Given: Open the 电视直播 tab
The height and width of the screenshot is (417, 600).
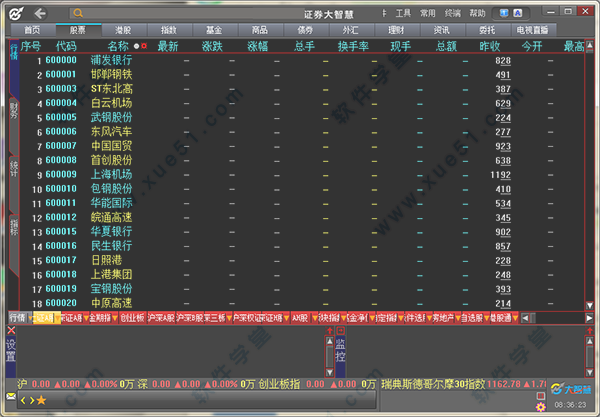Looking at the screenshot, I should [x=533, y=30].
